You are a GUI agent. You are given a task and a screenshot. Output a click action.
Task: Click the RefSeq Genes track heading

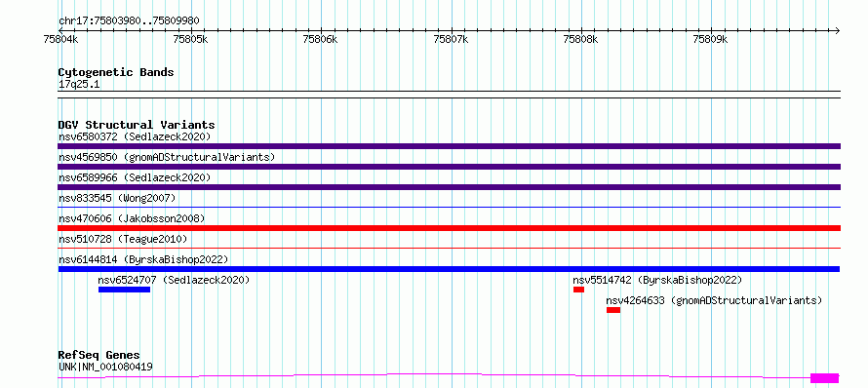pos(99,356)
